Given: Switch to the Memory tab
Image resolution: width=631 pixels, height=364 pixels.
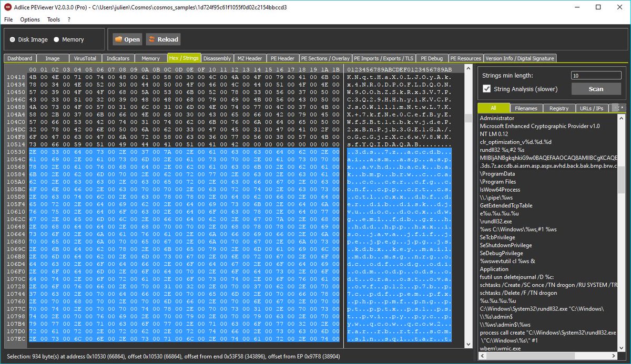Looking at the screenshot, I should [x=150, y=58].
